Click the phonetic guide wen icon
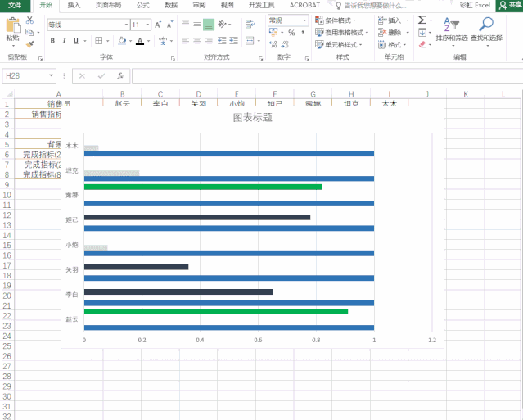The height and width of the screenshot is (420, 523). tap(163, 41)
